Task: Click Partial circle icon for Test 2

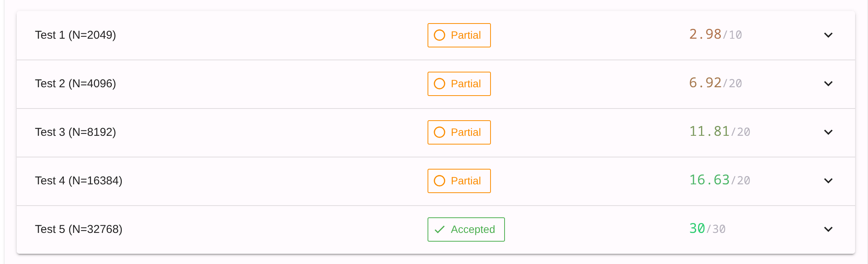Action: 439,84
